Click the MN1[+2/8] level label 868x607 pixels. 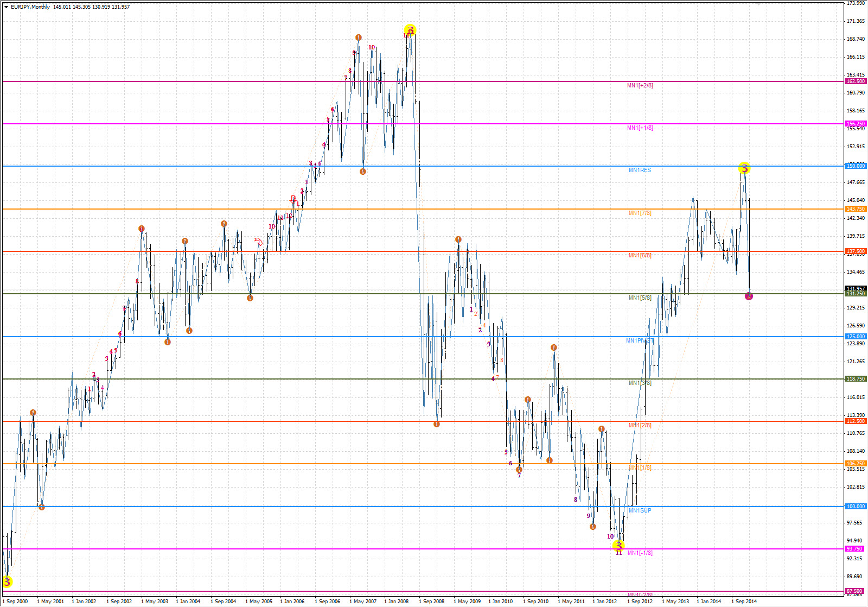640,86
